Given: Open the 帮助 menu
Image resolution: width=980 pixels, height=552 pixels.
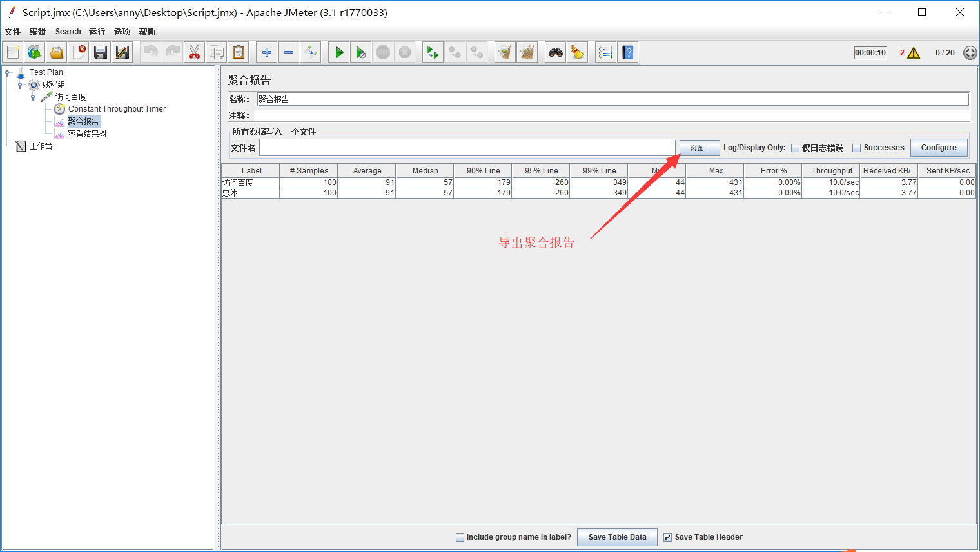Looking at the screenshot, I should (148, 32).
